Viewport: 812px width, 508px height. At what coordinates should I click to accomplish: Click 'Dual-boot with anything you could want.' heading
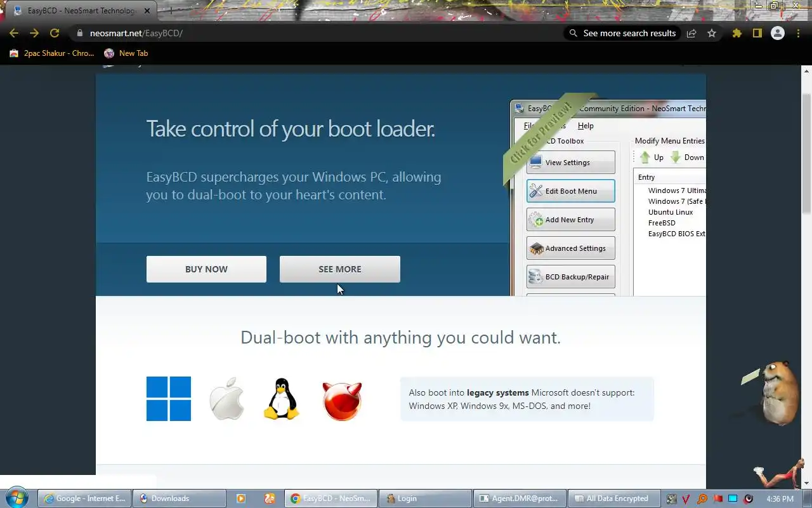400,337
